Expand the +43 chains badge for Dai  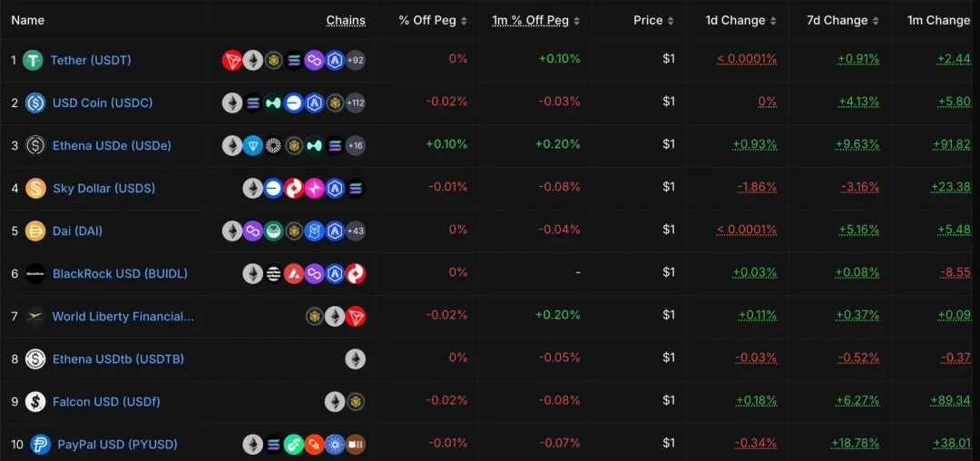coord(356,231)
